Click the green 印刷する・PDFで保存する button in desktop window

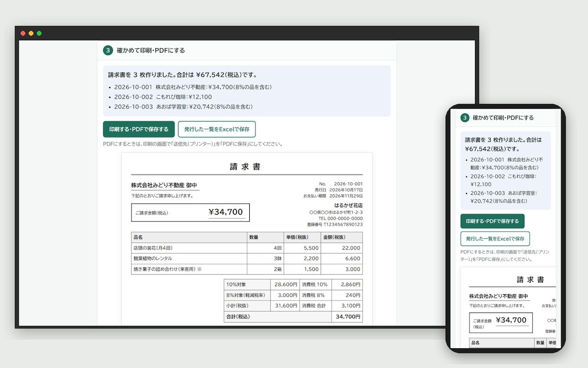pos(139,129)
